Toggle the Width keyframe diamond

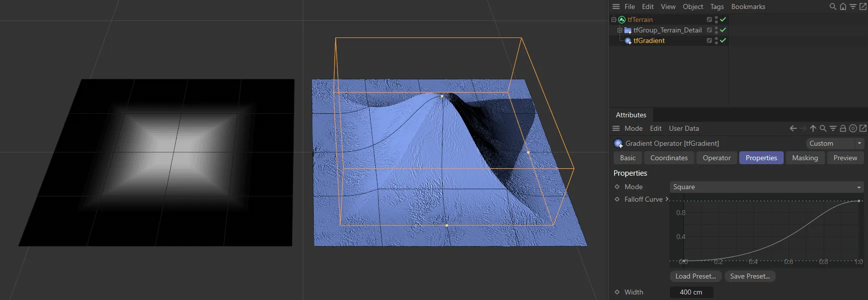tap(617, 292)
